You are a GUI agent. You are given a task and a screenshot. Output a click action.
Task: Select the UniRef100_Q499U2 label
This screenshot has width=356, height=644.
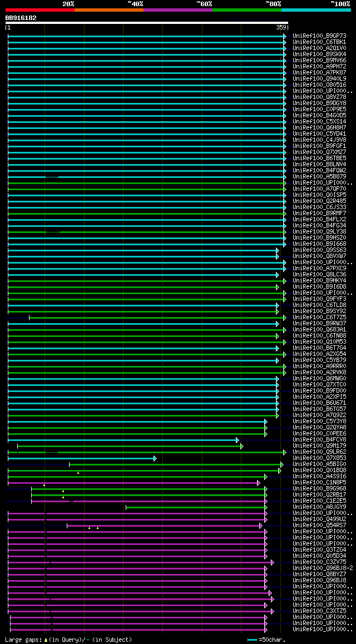click(x=319, y=519)
